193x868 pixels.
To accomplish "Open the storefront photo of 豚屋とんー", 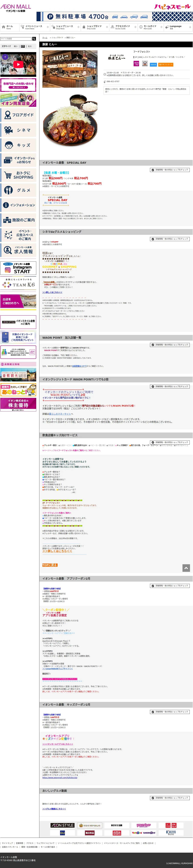I will click(x=70, y=69).
